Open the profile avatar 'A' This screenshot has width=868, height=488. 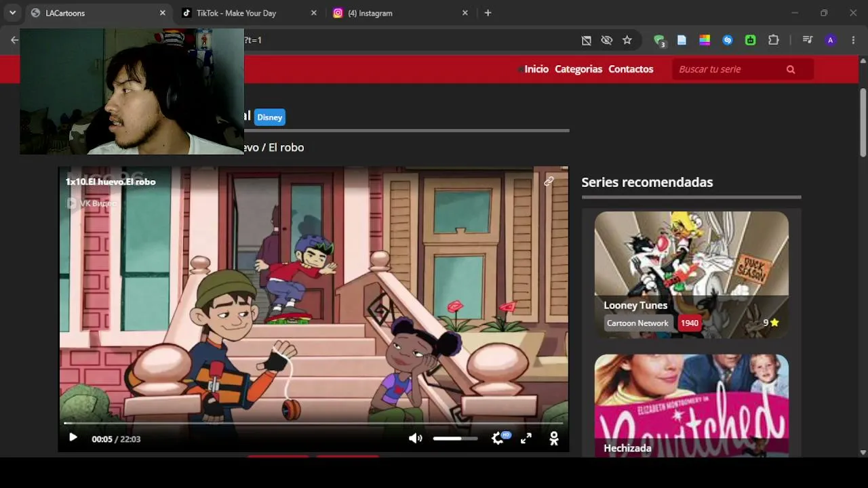(x=831, y=40)
